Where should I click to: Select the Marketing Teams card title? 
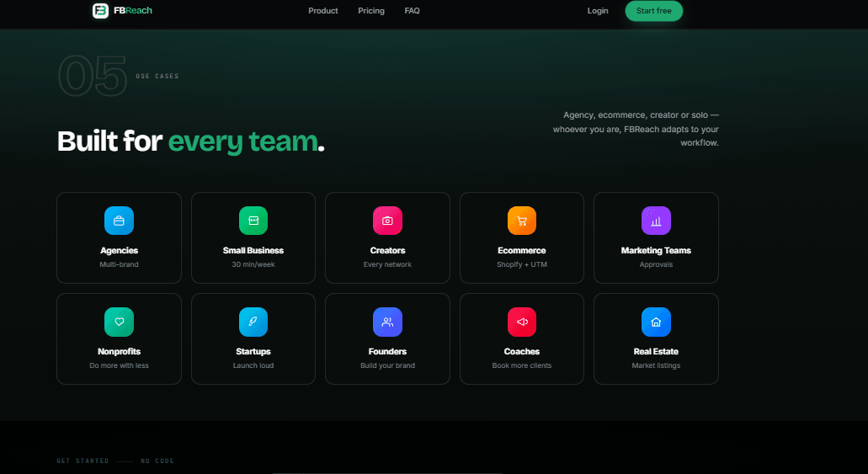coord(656,250)
